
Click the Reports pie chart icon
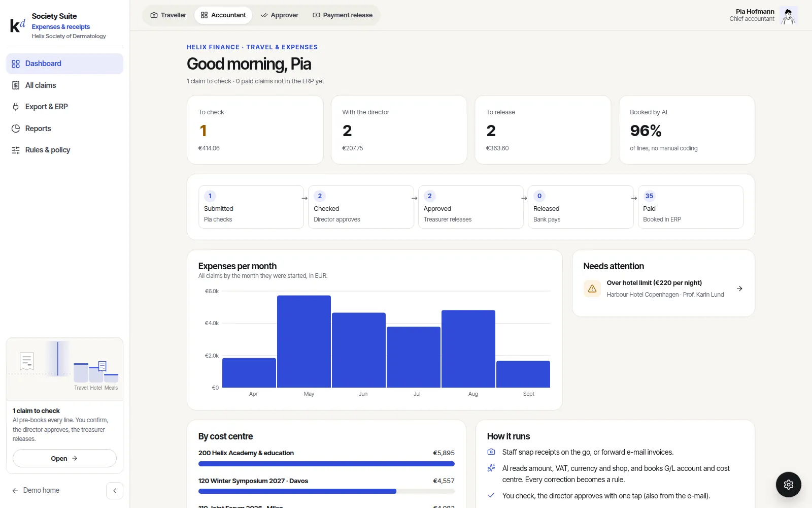coord(16,129)
